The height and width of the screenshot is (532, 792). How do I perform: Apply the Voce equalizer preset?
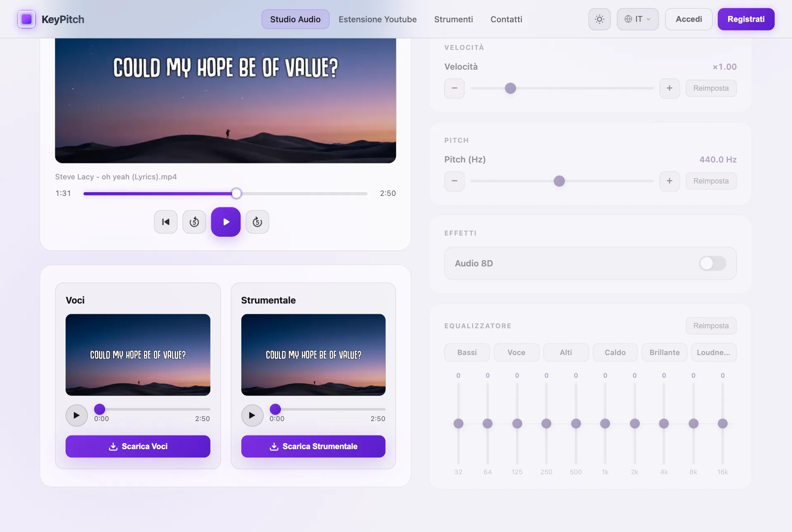516,353
